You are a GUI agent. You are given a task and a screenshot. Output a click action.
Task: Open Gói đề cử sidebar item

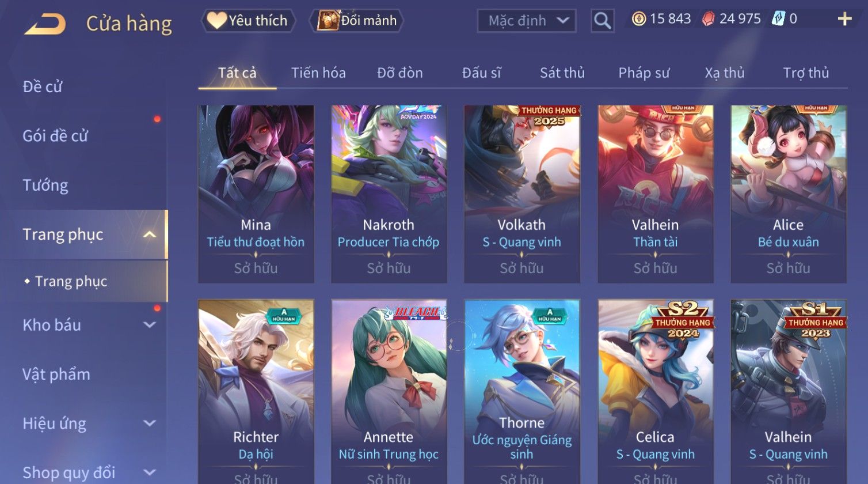[55, 136]
